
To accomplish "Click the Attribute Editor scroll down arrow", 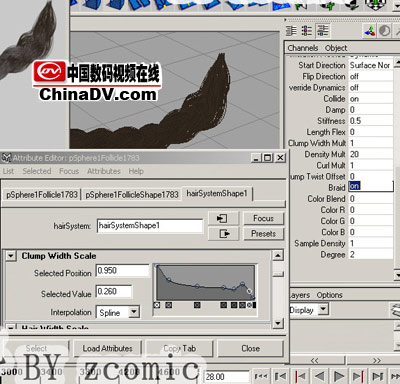I will 278,323.
